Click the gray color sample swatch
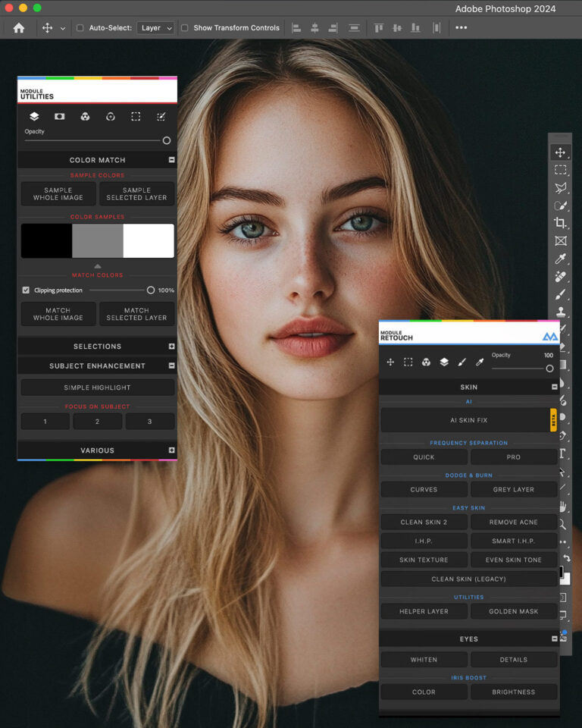The width and height of the screenshot is (582, 728). [x=98, y=241]
